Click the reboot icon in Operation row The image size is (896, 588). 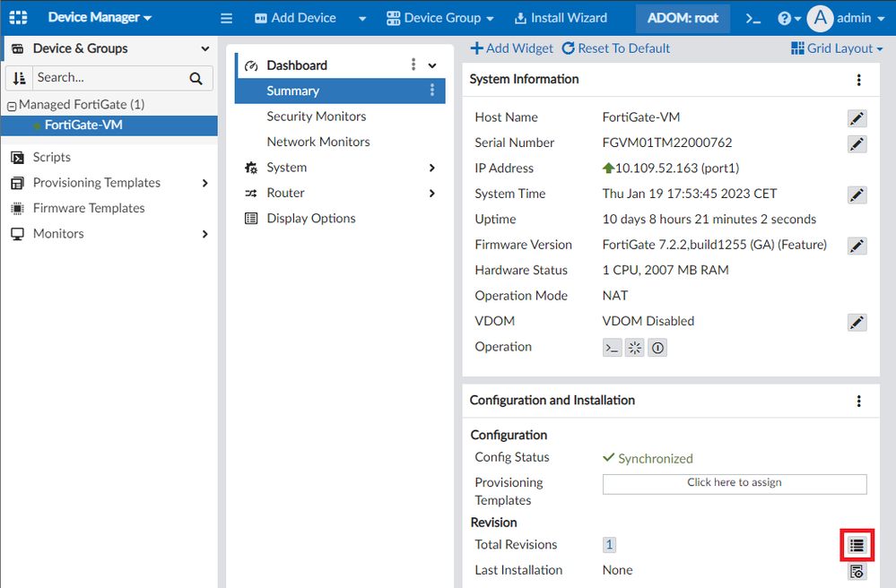[x=635, y=348]
